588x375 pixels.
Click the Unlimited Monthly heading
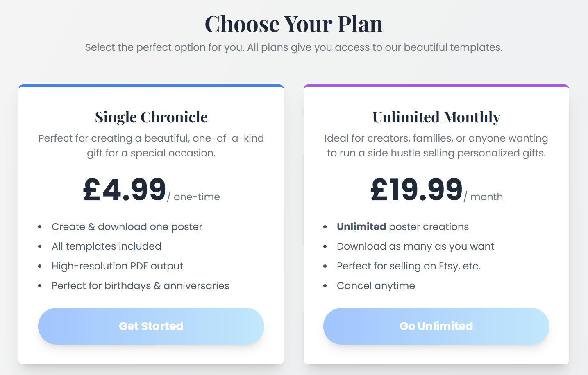(x=436, y=117)
